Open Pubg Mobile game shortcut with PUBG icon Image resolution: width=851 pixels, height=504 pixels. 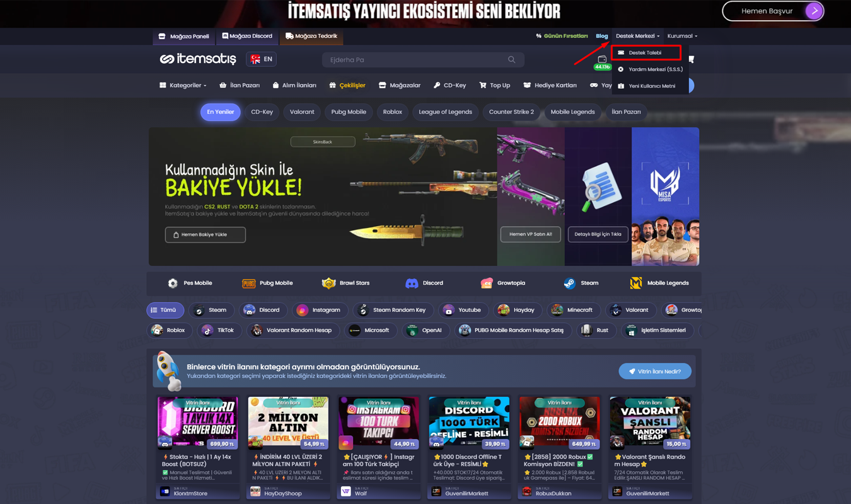click(x=267, y=283)
